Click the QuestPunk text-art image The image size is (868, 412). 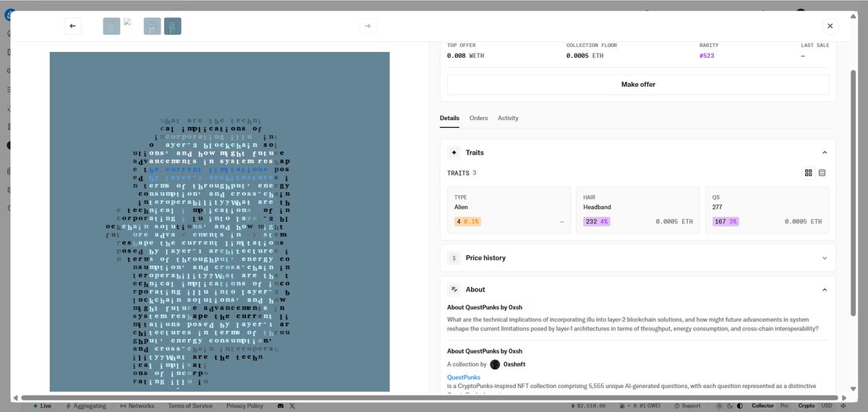pyautogui.click(x=220, y=222)
